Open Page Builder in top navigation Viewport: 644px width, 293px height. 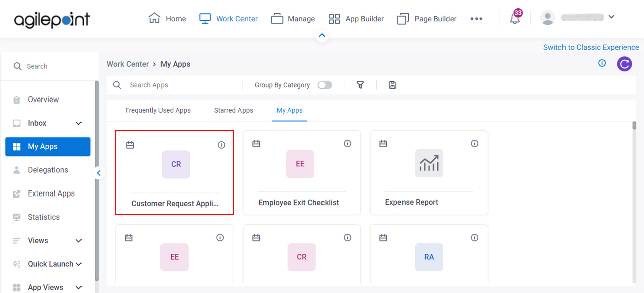coord(427,19)
